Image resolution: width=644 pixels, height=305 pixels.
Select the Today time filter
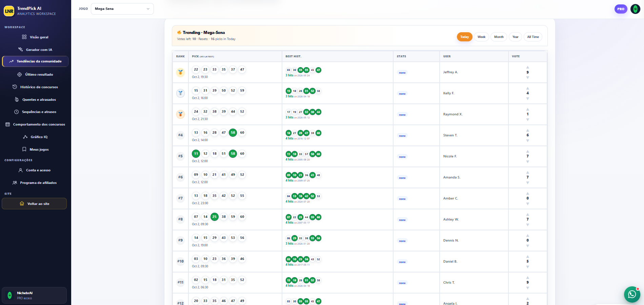(x=464, y=37)
